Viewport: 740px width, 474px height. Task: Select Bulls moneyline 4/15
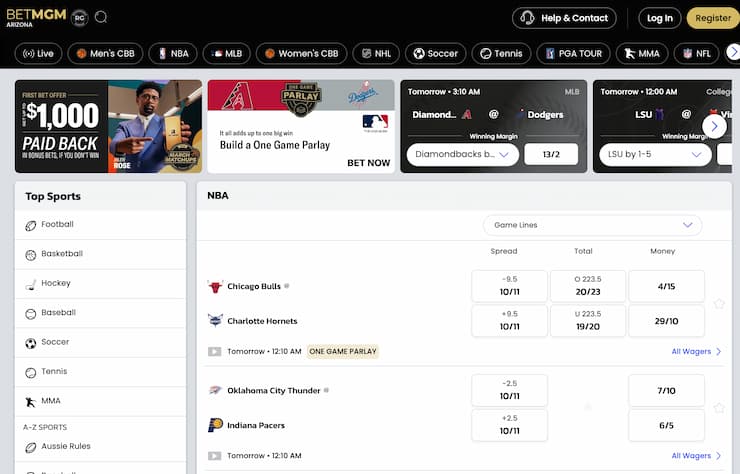click(x=666, y=286)
